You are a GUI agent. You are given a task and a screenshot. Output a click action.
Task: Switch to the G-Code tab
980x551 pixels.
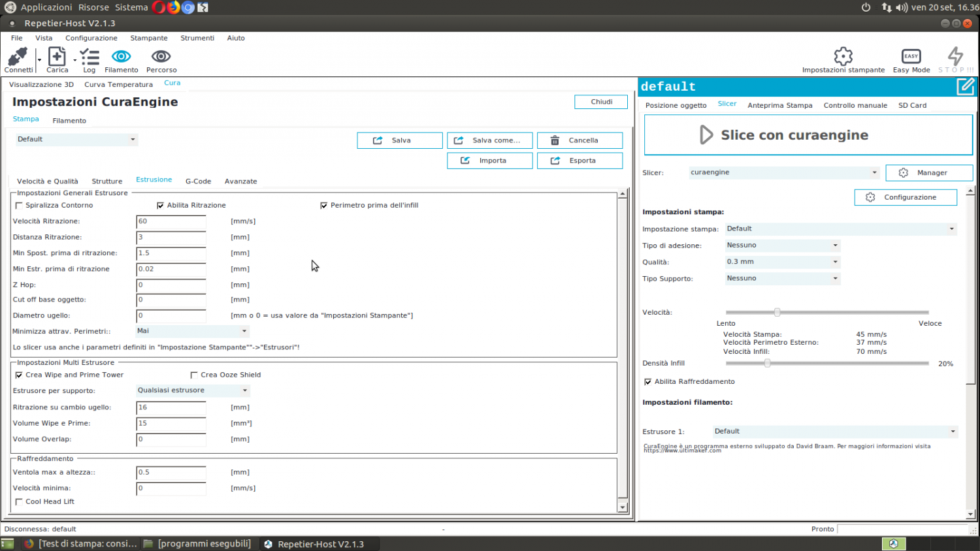(x=198, y=181)
